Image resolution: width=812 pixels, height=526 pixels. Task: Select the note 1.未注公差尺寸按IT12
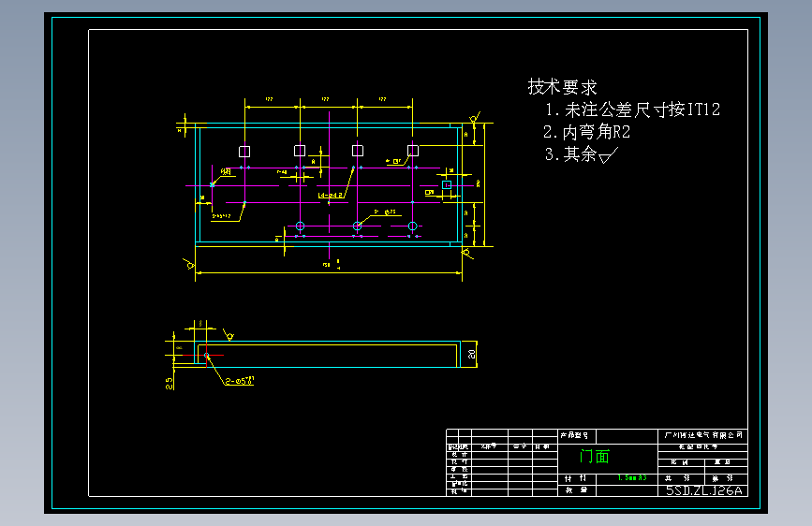632,110
